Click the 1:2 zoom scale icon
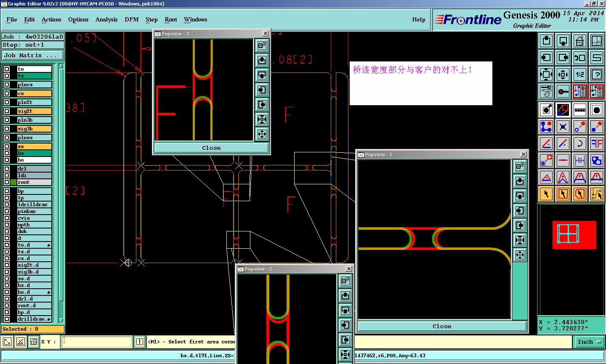The image size is (606, 364). 580,74
